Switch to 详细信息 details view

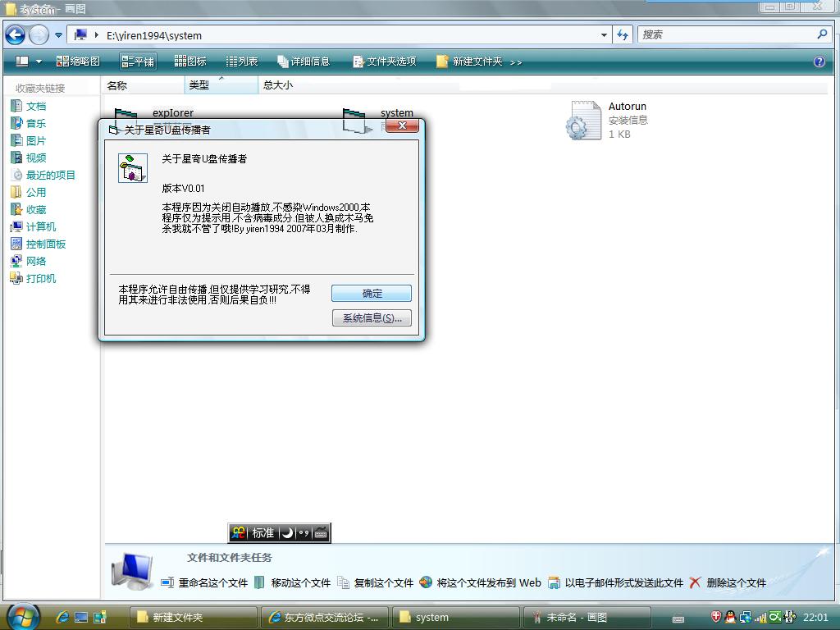coord(304,62)
